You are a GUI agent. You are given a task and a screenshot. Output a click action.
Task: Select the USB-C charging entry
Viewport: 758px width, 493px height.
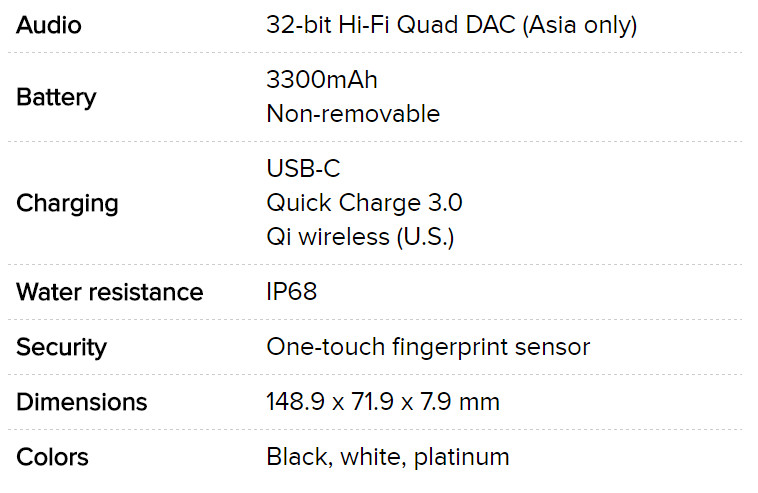pos(303,169)
